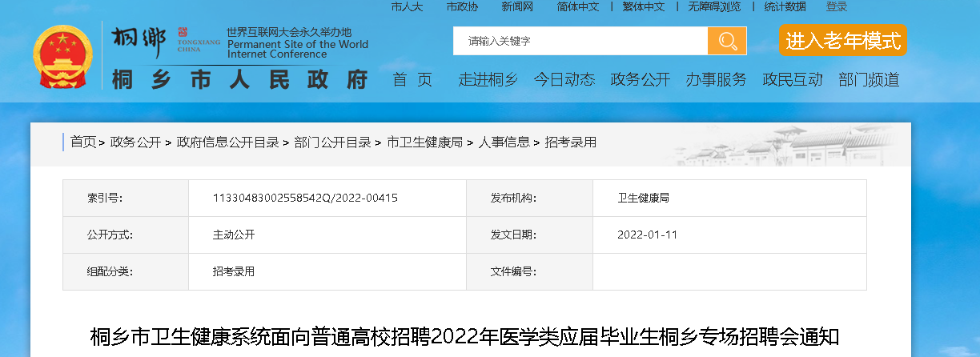Enter senior mode via 进入老年模式 button
980x357 pixels.
coord(843,40)
